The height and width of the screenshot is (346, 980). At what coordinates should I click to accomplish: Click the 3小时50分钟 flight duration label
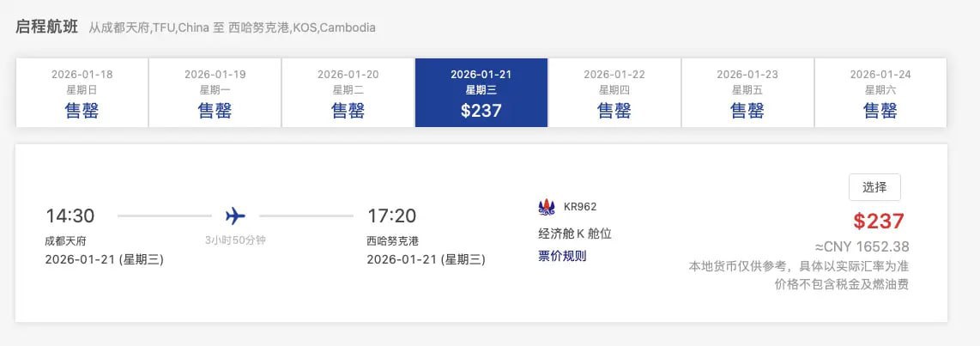pyautogui.click(x=235, y=240)
